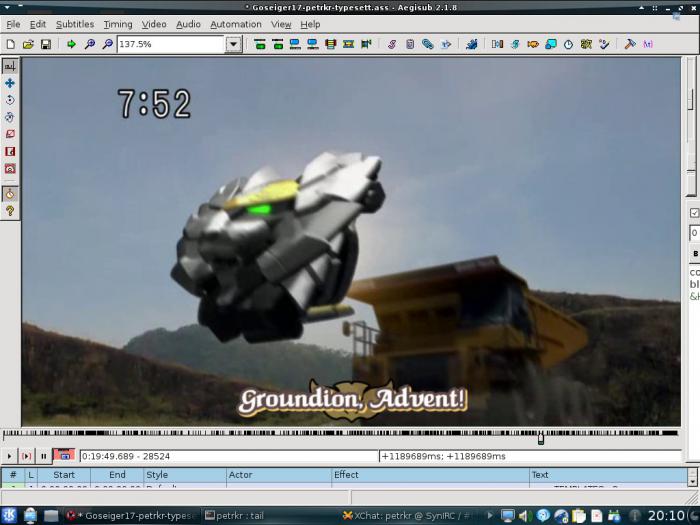
Task: Open the Options hammer icon
Action: point(630,44)
